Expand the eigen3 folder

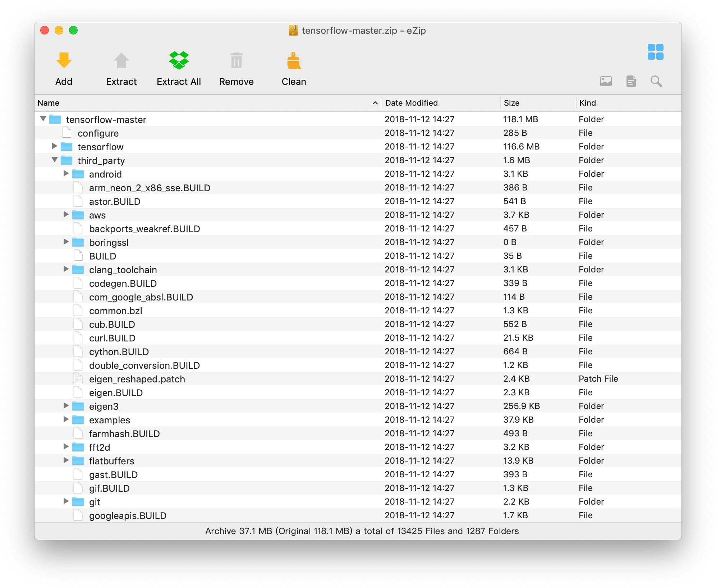(x=66, y=406)
